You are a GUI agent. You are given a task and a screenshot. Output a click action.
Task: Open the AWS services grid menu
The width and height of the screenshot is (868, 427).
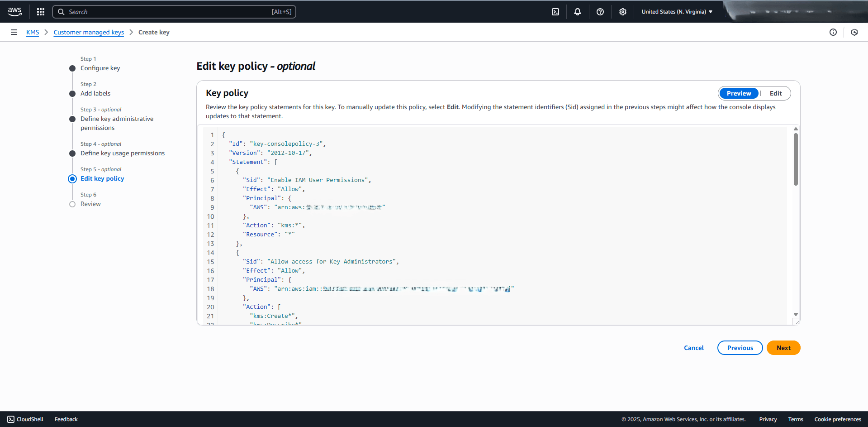(40, 11)
